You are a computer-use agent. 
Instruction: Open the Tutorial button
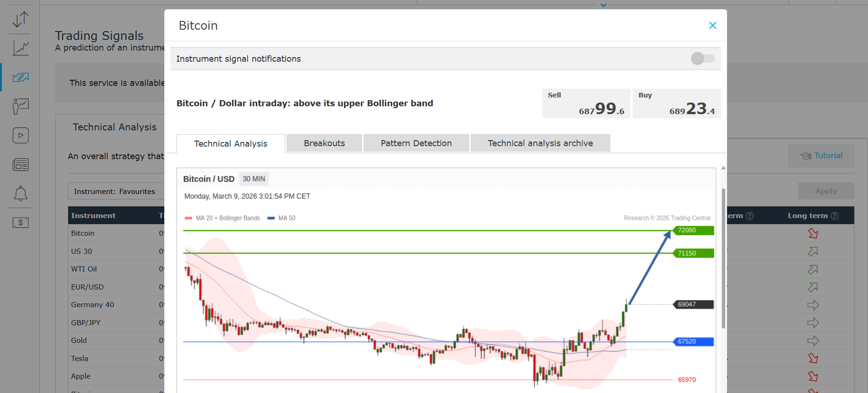pyautogui.click(x=821, y=156)
